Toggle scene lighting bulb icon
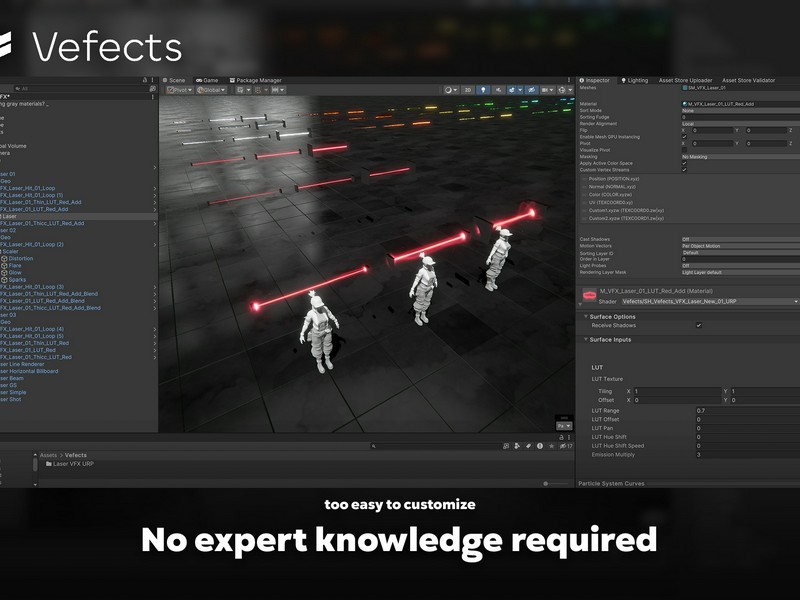 [483, 90]
